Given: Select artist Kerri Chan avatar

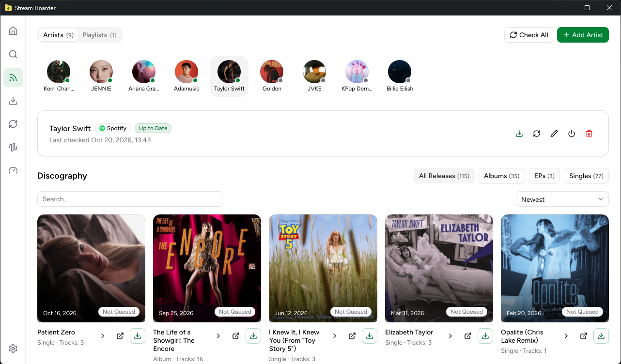Looking at the screenshot, I should pyautogui.click(x=59, y=72).
